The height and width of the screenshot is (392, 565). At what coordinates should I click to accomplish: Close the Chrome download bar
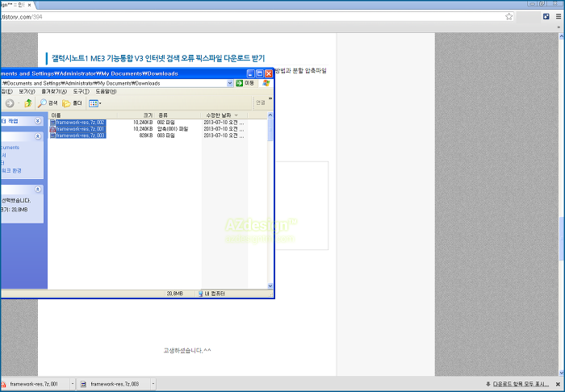pos(558,384)
